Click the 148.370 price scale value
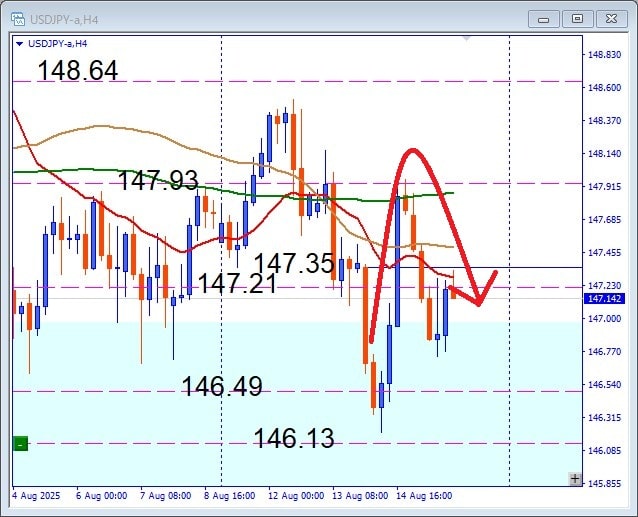This screenshot has width=638, height=517. click(x=605, y=120)
